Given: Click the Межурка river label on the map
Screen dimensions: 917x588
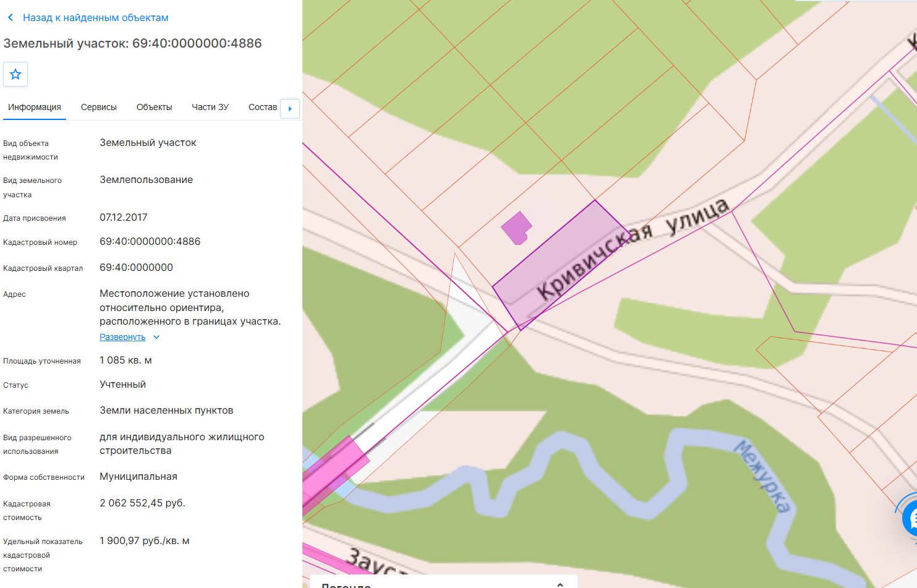Looking at the screenshot, I should click(x=762, y=476).
